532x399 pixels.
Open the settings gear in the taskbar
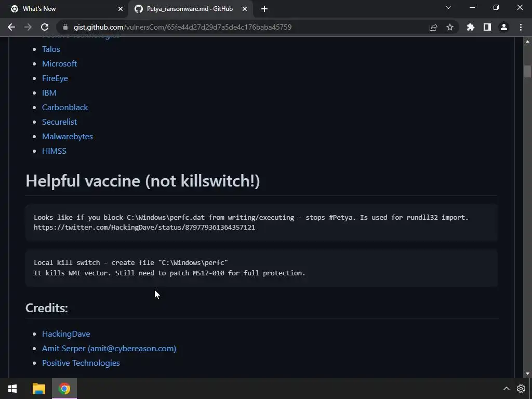point(521,389)
